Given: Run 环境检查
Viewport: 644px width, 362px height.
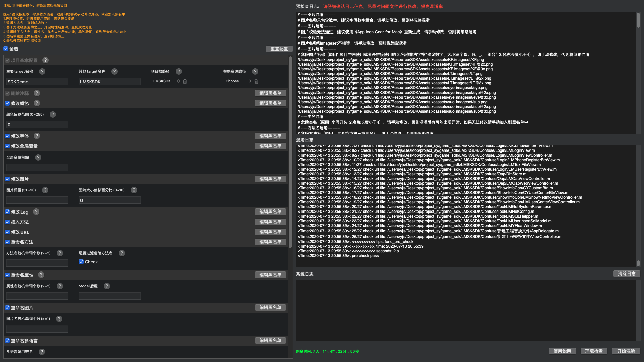Looking at the screenshot, I should click(x=594, y=351).
